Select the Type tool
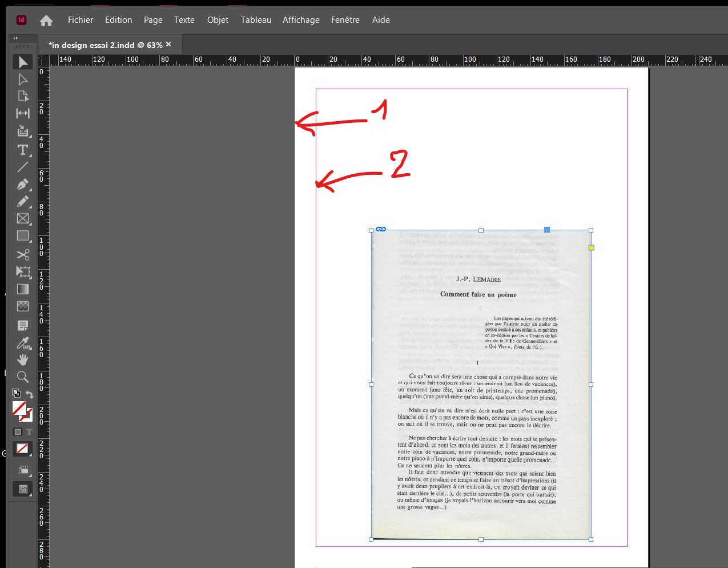 click(x=22, y=150)
